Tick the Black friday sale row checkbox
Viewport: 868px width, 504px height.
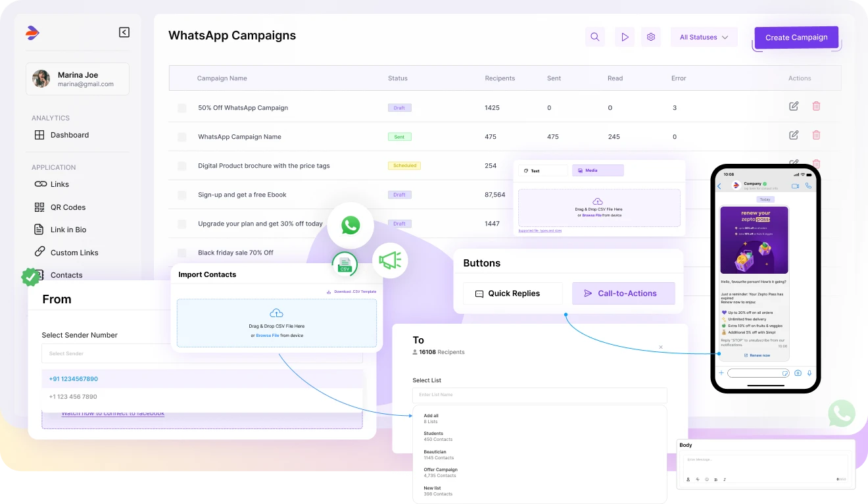pyautogui.click(x=182, y=253)
